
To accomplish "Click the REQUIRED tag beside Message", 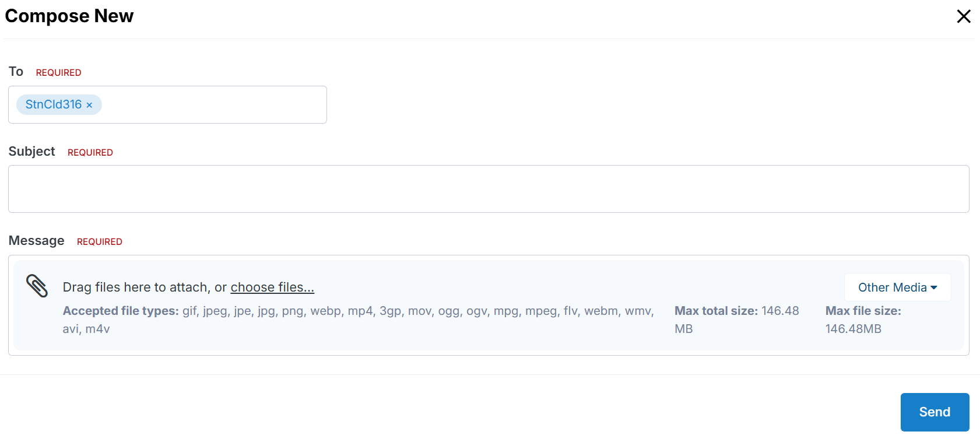I will click(99, 242).
